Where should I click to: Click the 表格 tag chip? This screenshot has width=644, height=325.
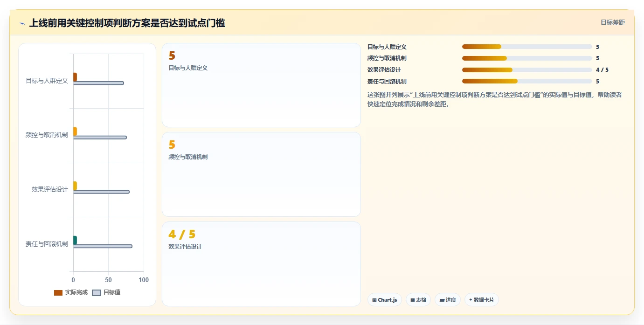[x=418, y=300]
